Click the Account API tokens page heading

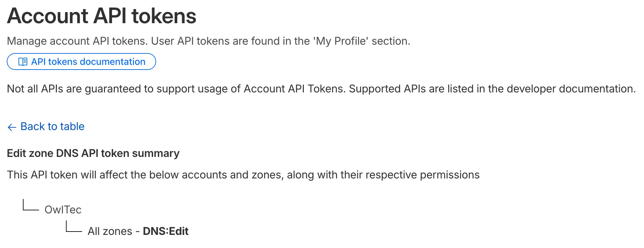point(102,16)
